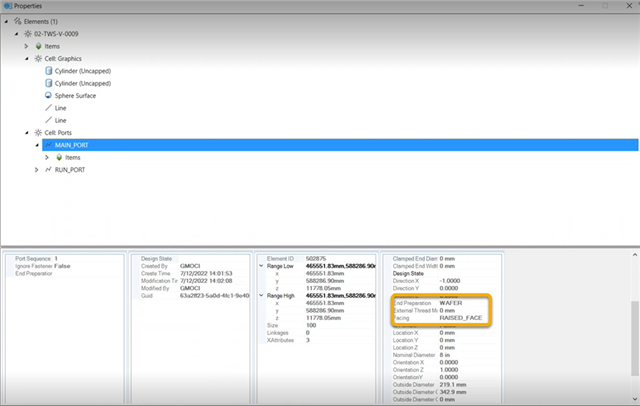
Task: Click the first Cylinder (Uncapped) icon
Action: [x=49, y=72]
